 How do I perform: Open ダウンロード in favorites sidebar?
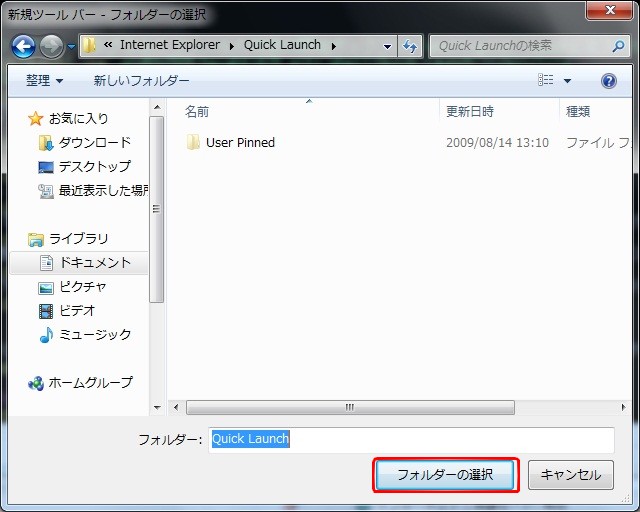(94, 143)
